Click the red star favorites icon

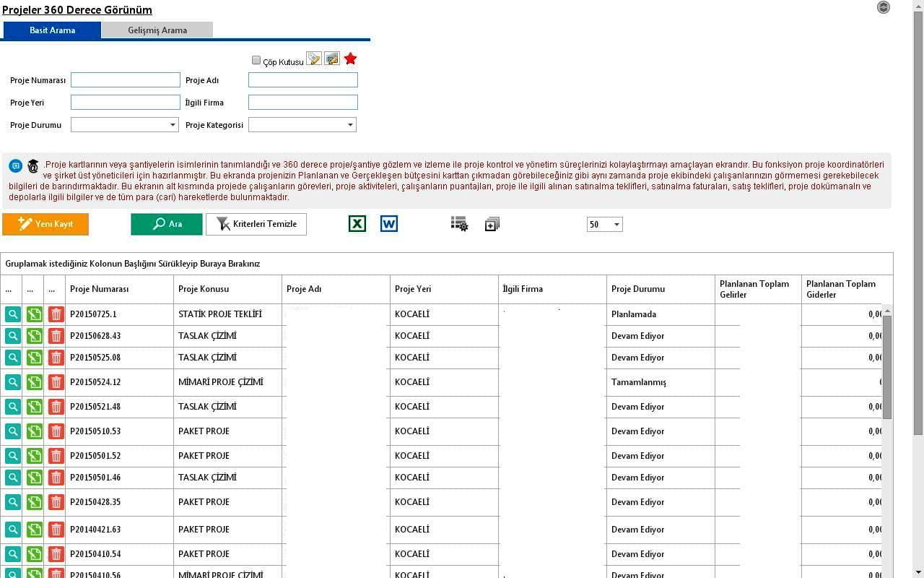[350, 59]
